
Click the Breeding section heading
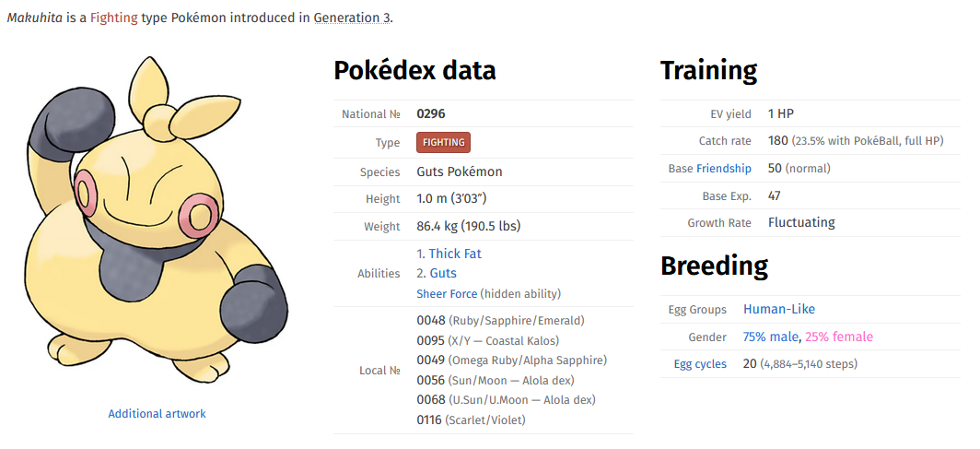714,266
